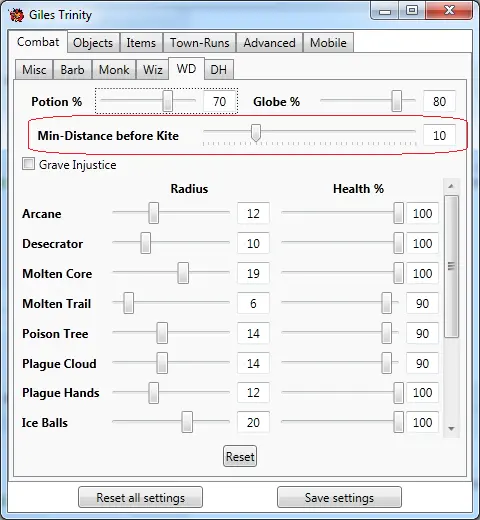
Task: Switch to the Barb class tab
Action: (72, 70)
